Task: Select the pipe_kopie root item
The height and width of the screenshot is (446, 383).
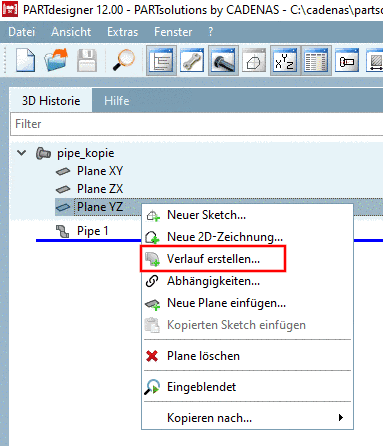Action: pyautogui.click(x=86, y=153)
